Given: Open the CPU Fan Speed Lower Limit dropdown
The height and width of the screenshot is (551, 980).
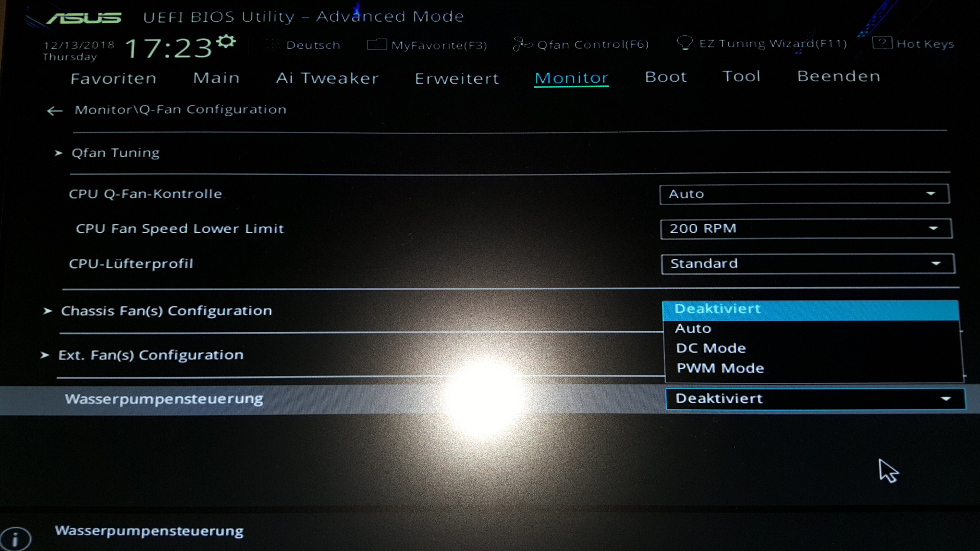Looking at the screenshot, I should point(806,229).
